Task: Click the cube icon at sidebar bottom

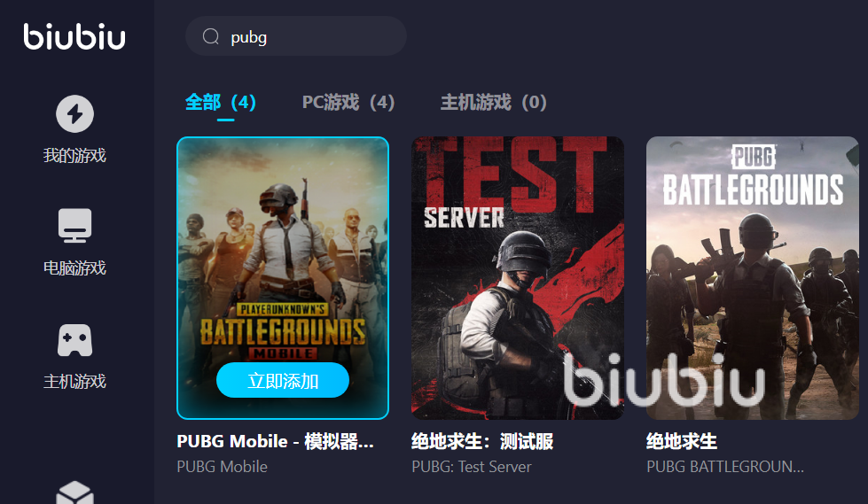Action: 74,492
